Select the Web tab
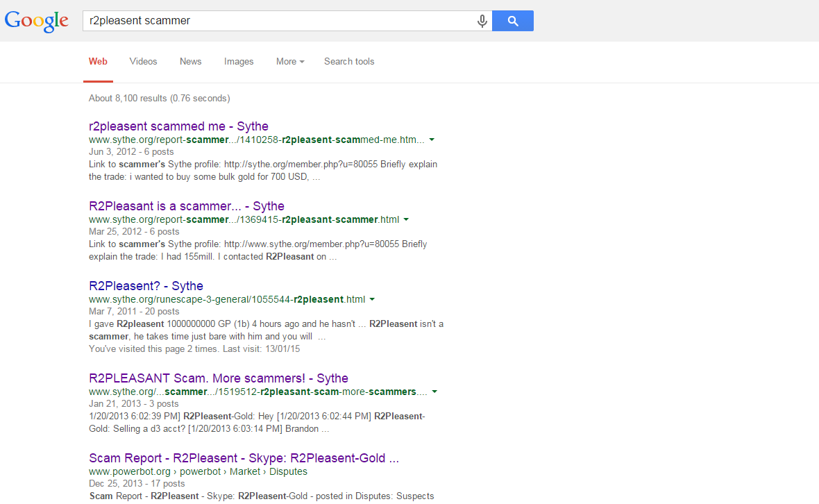 click(98, 62)
